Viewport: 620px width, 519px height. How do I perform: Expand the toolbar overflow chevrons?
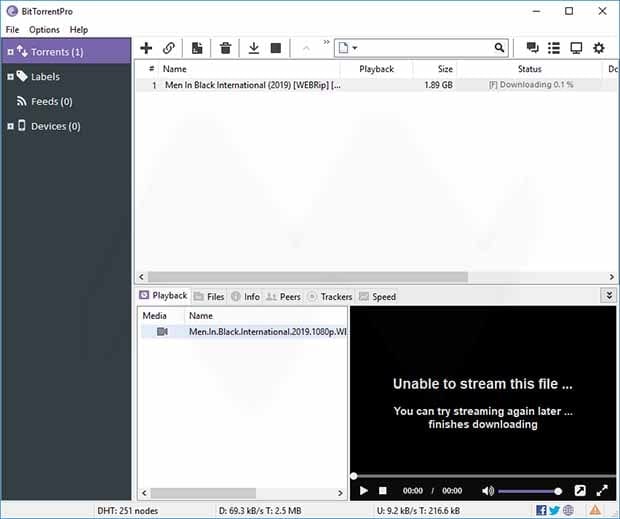326,42
